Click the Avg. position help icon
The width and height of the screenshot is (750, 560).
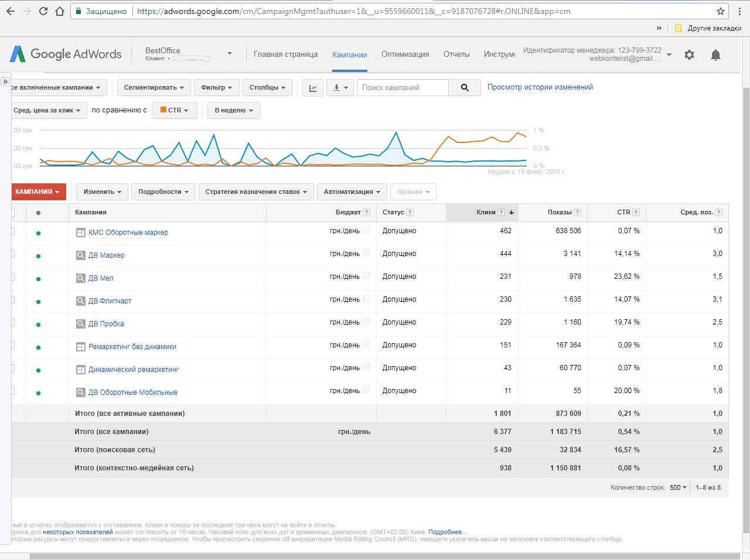click(718, 213)
